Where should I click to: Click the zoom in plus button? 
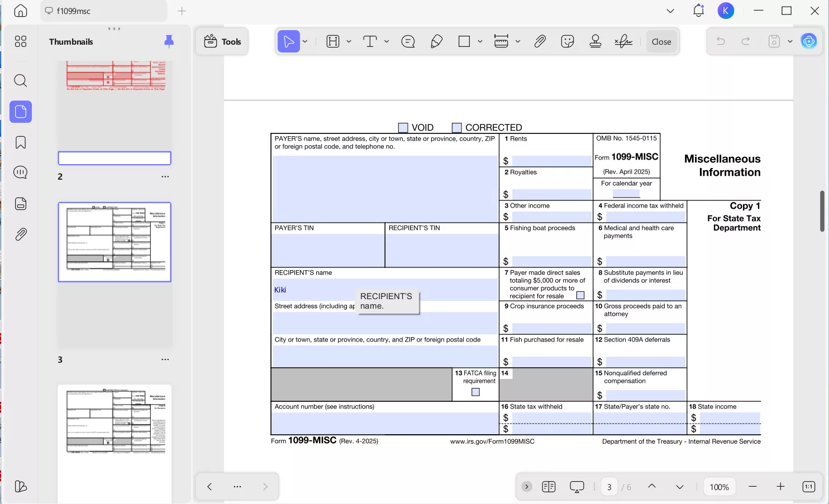click(x=780, y=487)
